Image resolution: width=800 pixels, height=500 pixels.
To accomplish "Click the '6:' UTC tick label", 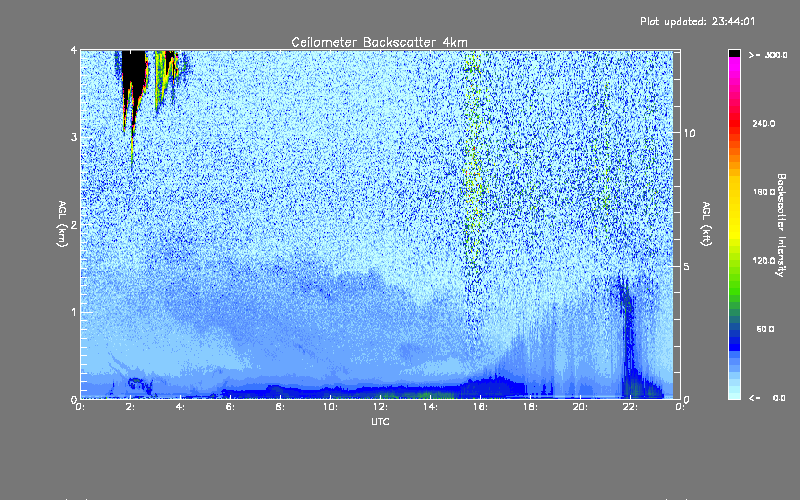I will (230, 407).
